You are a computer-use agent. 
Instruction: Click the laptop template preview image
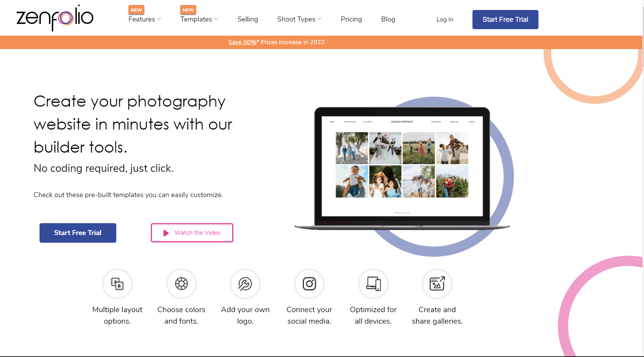pos(402,169)
